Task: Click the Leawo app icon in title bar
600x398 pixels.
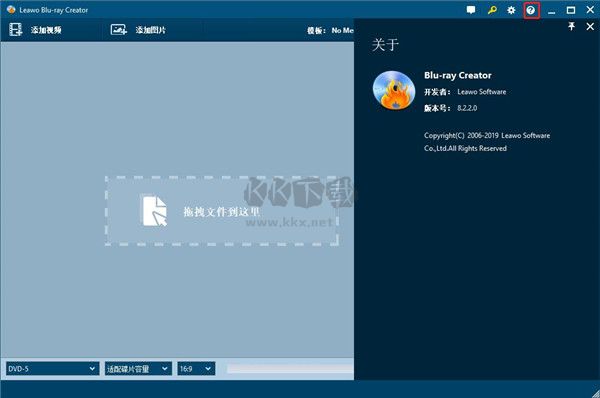Action: [x=11, y=10]
